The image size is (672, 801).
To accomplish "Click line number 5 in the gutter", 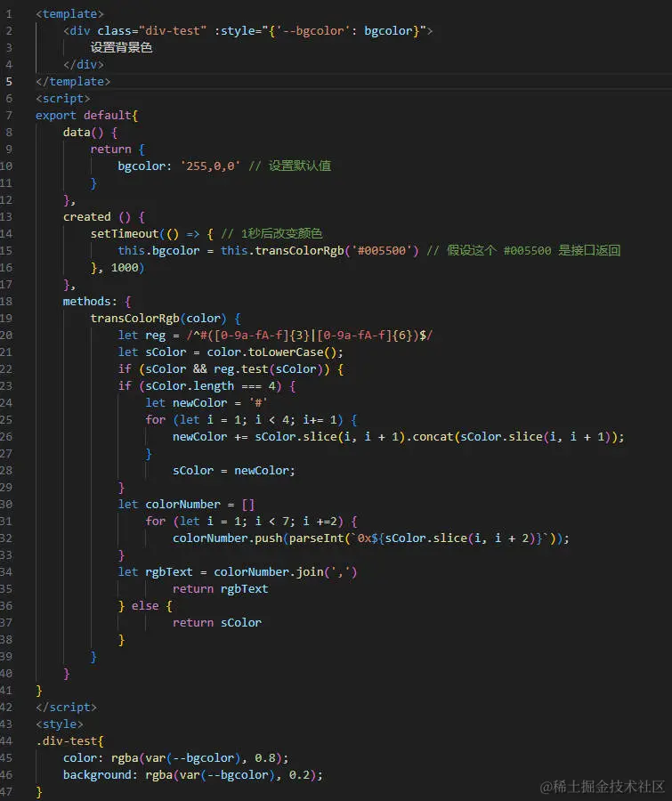I will [x=9, y=81].
